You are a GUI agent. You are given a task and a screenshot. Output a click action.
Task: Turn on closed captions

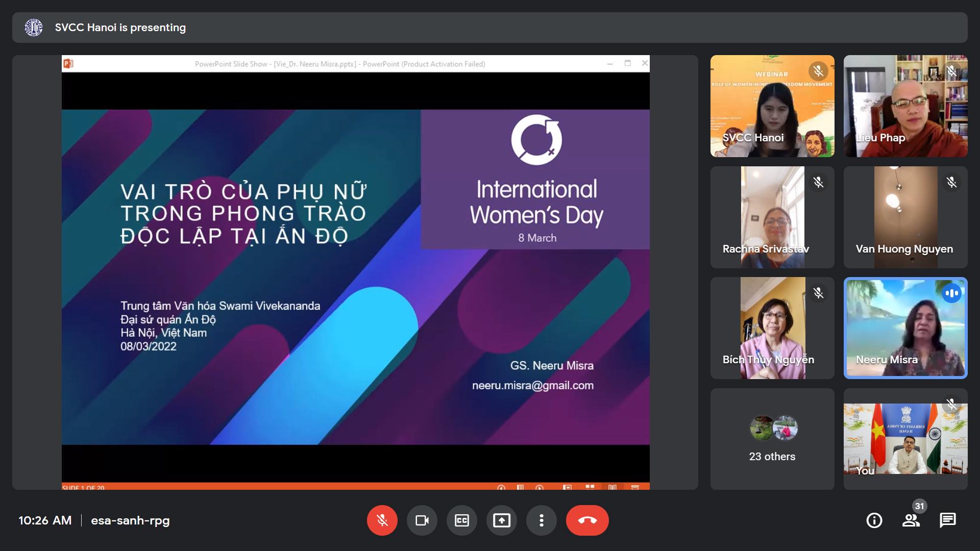(x=461, y=520)
